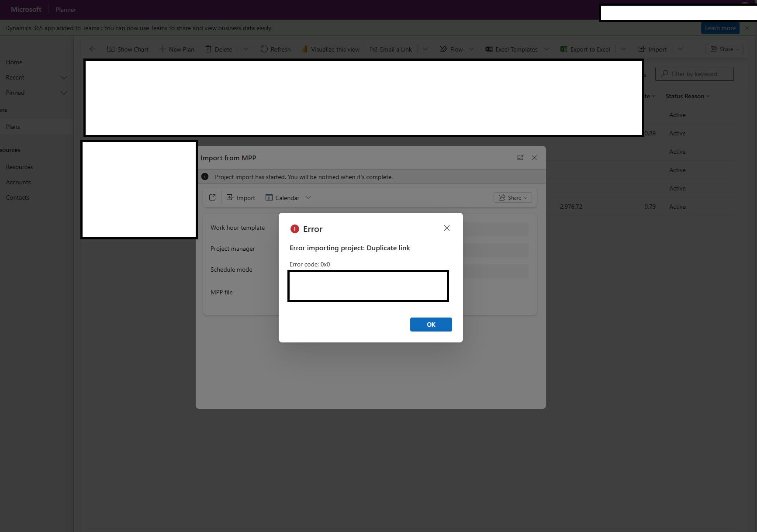Expand the Calendar dropdown chevron
Viewport: 757px width, 532px height.
click(x=308, y=197)
